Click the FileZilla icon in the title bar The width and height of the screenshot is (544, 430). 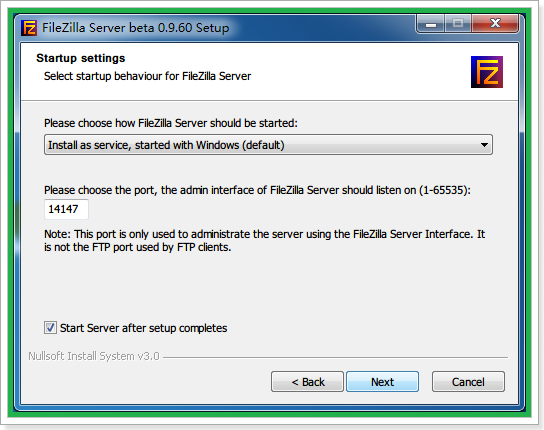[x=29, y=28]
